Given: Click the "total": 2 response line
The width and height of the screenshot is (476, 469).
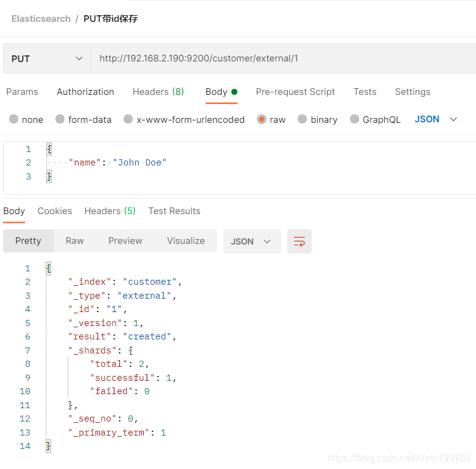Looking at the screenshot, I should click(x=119, y=364).
